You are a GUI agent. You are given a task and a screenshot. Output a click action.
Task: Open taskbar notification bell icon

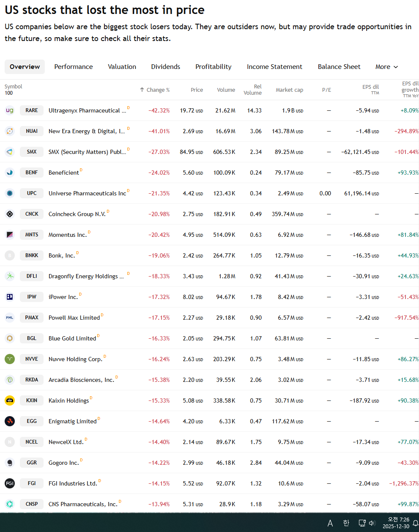[415, 523]
